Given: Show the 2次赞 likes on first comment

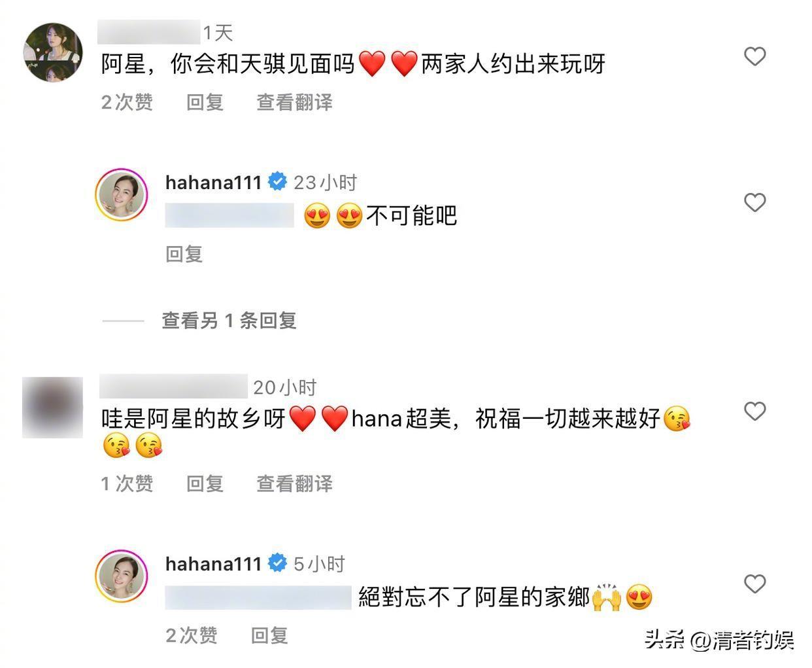Looking at the screenshot, I should click(x=127, y=102).
